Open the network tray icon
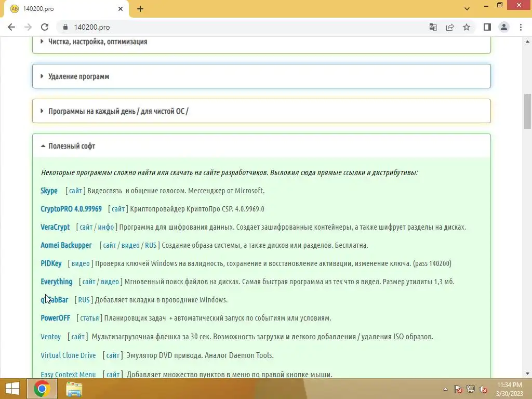 click(471, 389)
